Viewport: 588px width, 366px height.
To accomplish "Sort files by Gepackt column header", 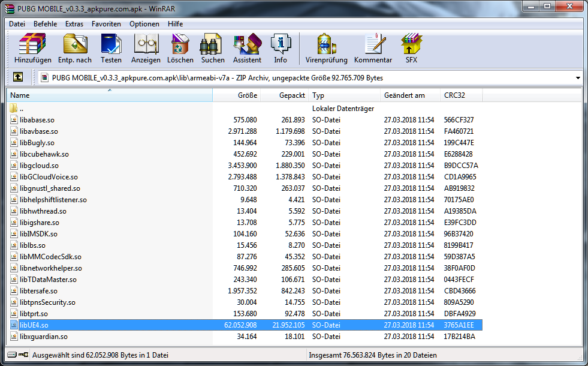I will [285, 95].
